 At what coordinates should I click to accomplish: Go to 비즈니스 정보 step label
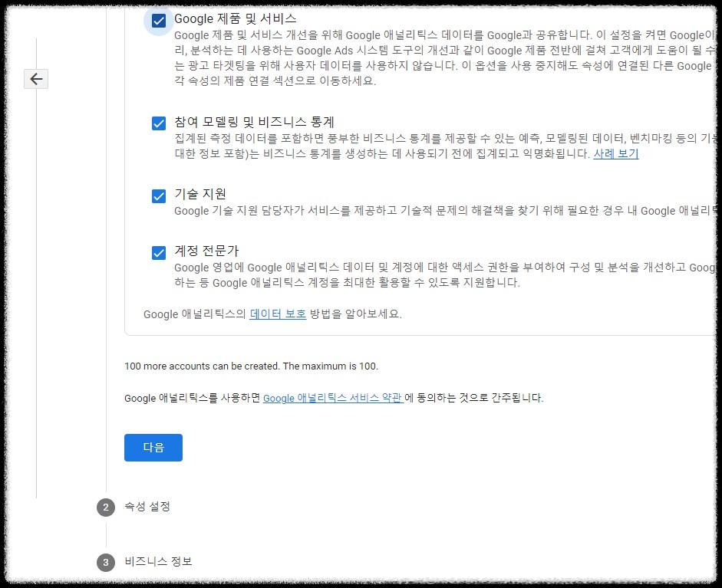[158, 561]
